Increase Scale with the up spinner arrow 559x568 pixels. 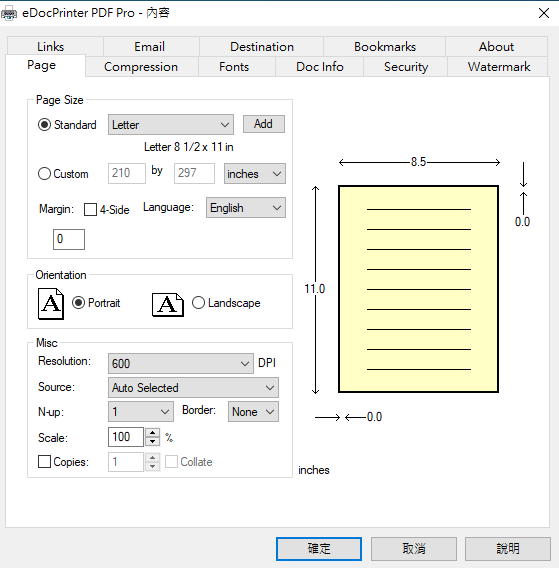(153, 433)
